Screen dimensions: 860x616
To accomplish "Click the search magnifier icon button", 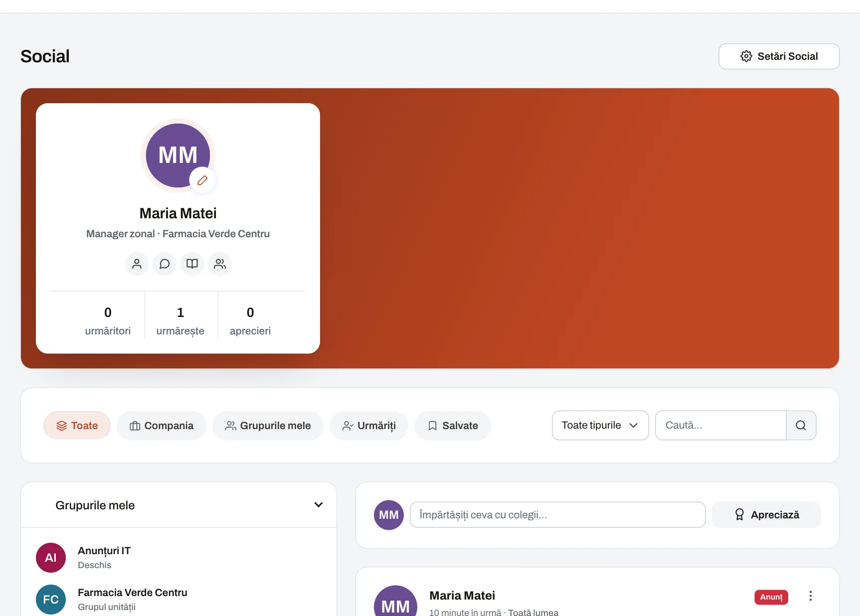I will coord(801,425).
